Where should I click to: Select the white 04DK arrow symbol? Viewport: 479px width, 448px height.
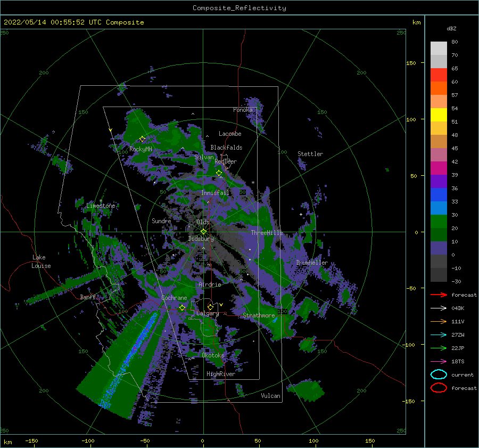point(439,308)
